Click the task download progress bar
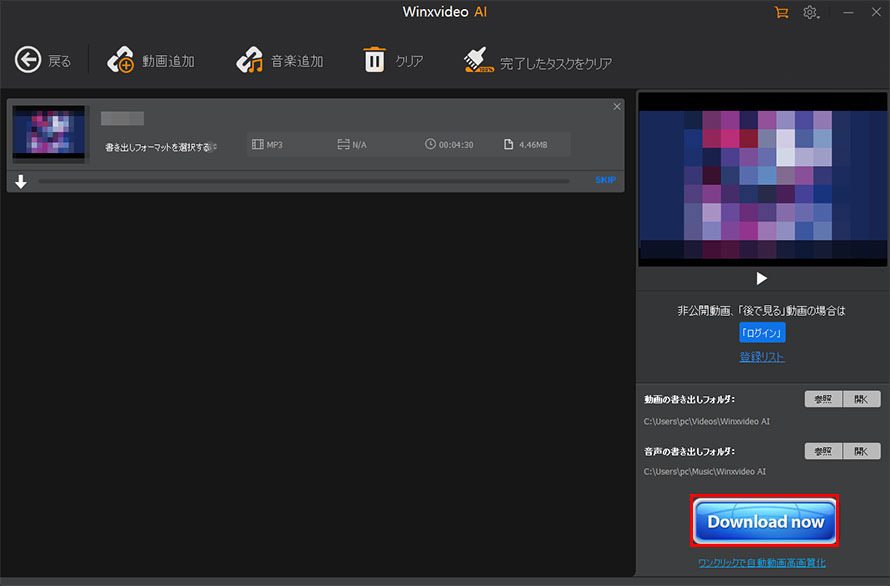This screenshot has width=890, height=586. tap(304, 181)
